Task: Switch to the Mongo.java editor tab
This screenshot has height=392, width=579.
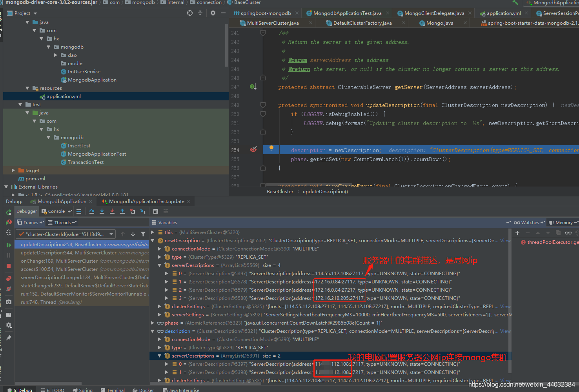Action: point(439,23)
